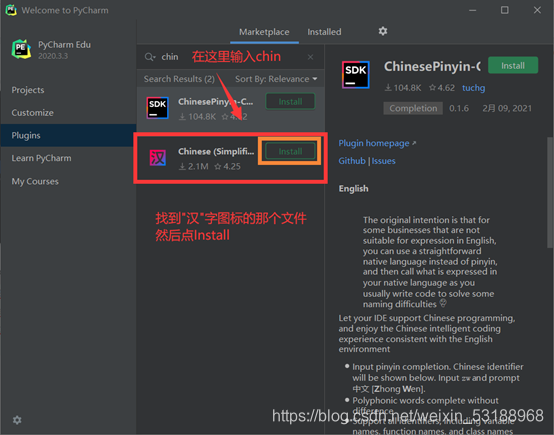Maximize the PyCharm window
This screenshot has width=554, height=435.
505,10
